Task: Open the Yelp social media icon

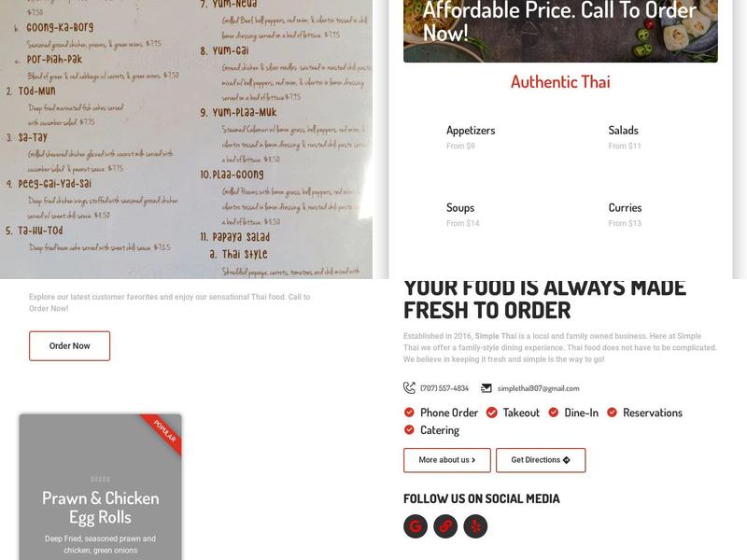Action: tap(475, 526)
